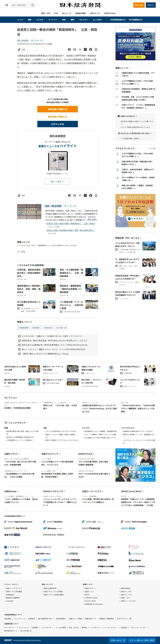Image resolution: width=160 pixels, height=644 pixels.
Task: Open the 朝刊・夕刊 menu item
Action: coord(46,13)
